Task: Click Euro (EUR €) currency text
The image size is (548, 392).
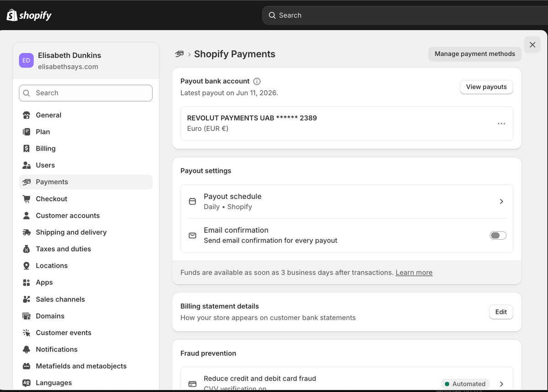Action: click(x=208, y=129)
